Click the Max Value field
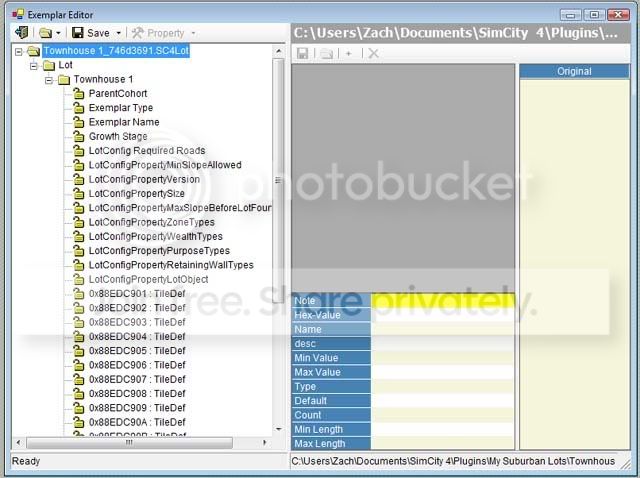 click(x=442, y=372)
